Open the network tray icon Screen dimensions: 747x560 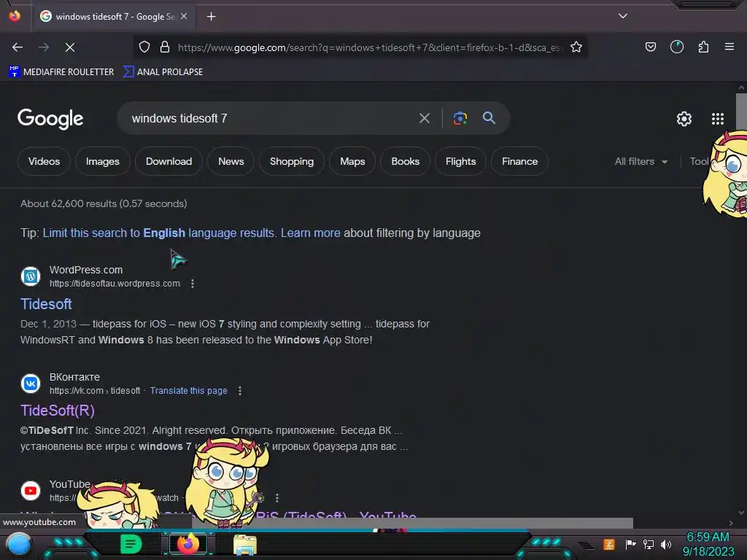[649, 544]
